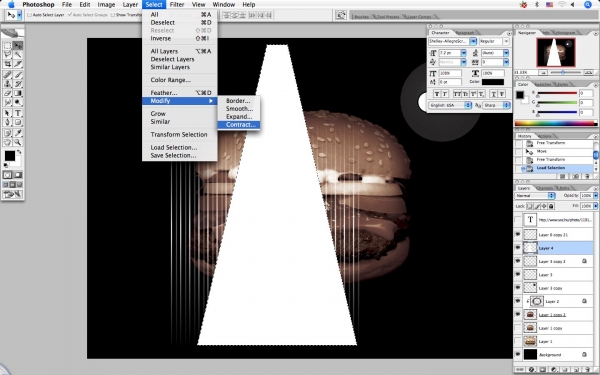600x375 pixels.
Task: Select the Shape tool
Action: 18,122
